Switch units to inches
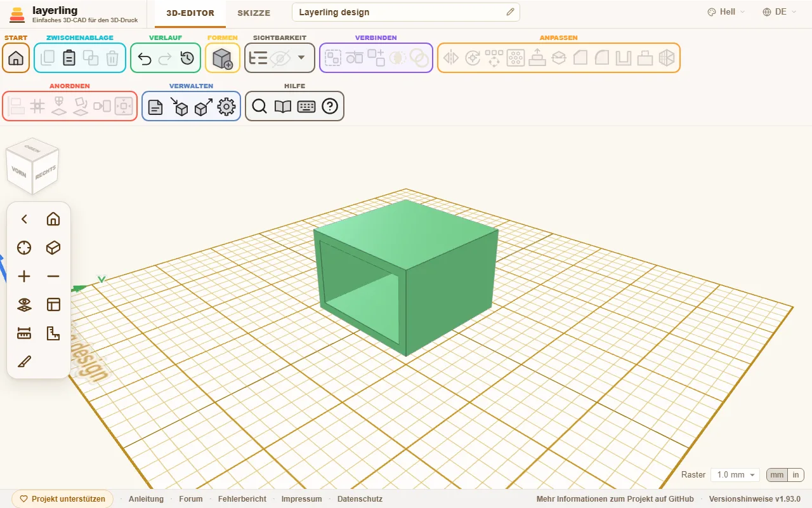 coord(796,475)
